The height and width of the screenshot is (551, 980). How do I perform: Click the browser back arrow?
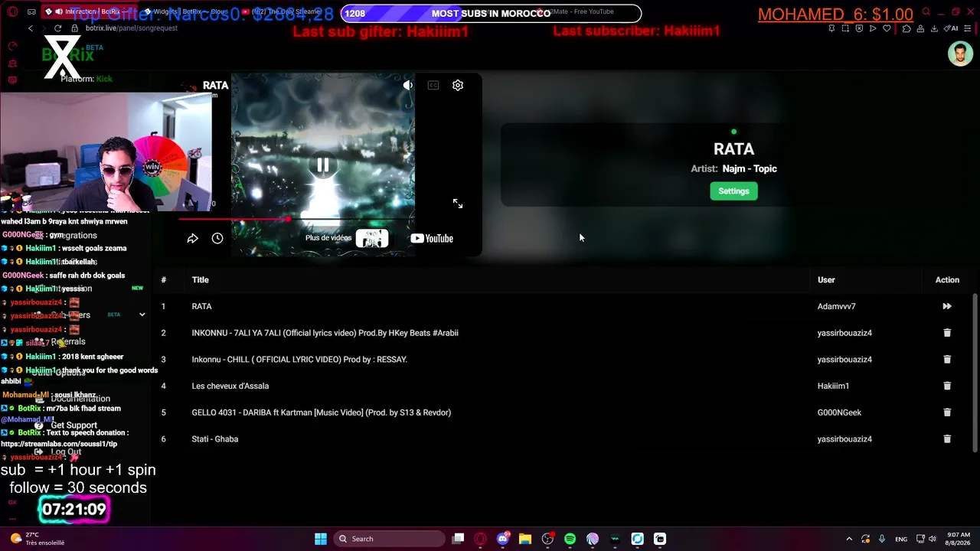[x=31, y=28]
